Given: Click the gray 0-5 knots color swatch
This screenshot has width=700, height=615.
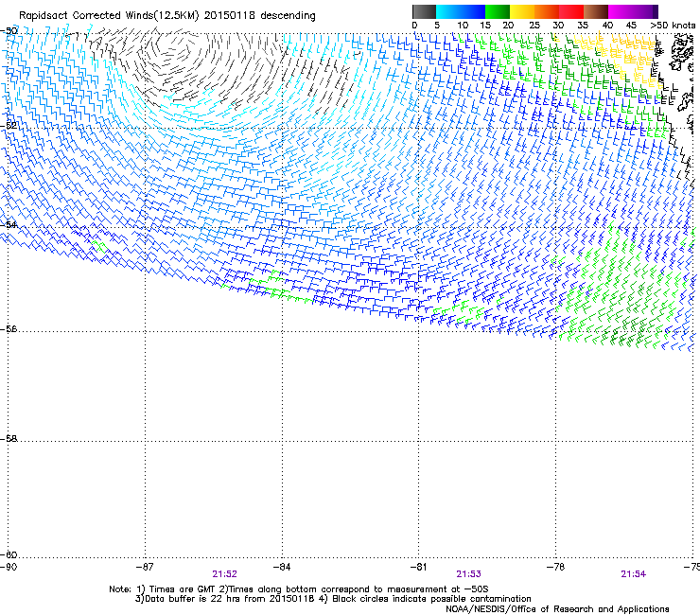Looking at the screenshot, I should [x=424, y=11].
